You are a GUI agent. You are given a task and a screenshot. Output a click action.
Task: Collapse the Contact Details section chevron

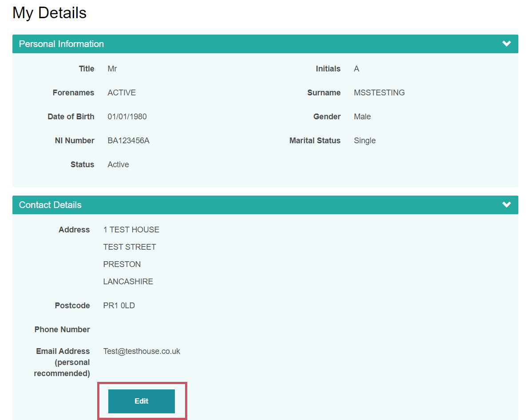506,204
